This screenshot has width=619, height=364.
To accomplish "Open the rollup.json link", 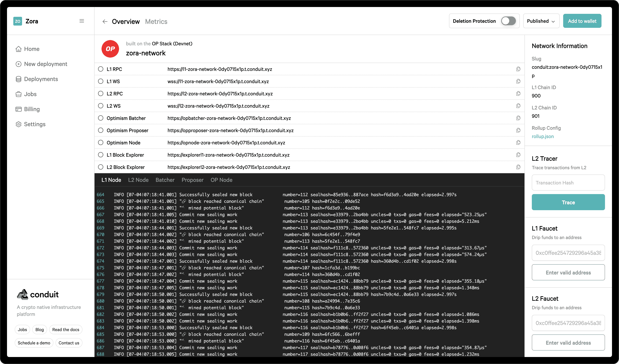I will click(542, 136).
